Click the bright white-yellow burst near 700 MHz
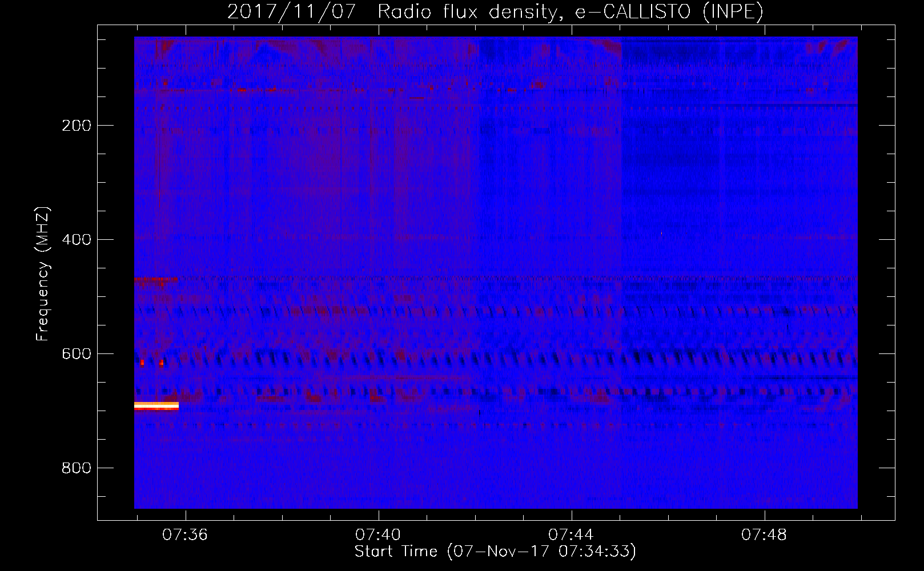This screenshot has width=924, height=571. click(156, 406)
